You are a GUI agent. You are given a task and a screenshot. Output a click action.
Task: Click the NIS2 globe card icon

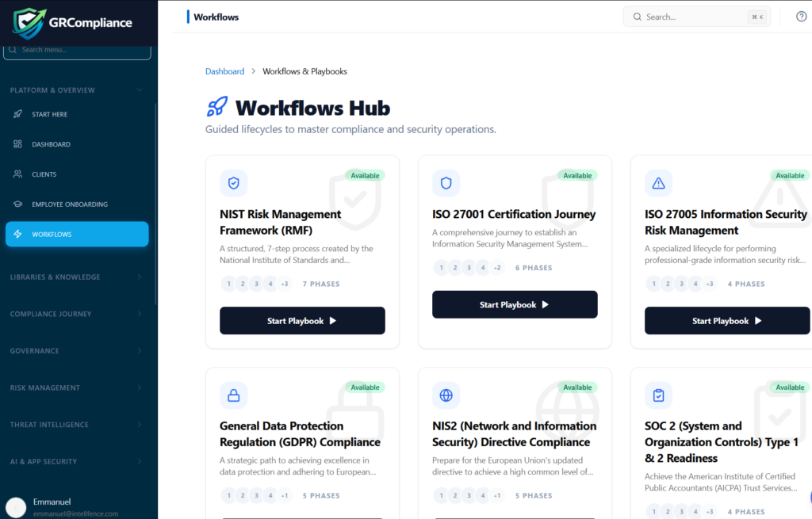(x=446, y=395)
